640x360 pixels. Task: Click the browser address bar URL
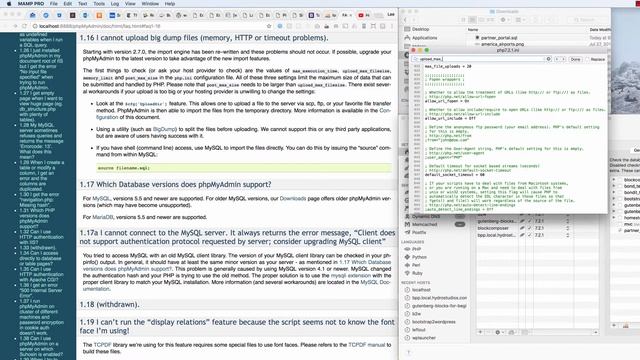point(100,26)
